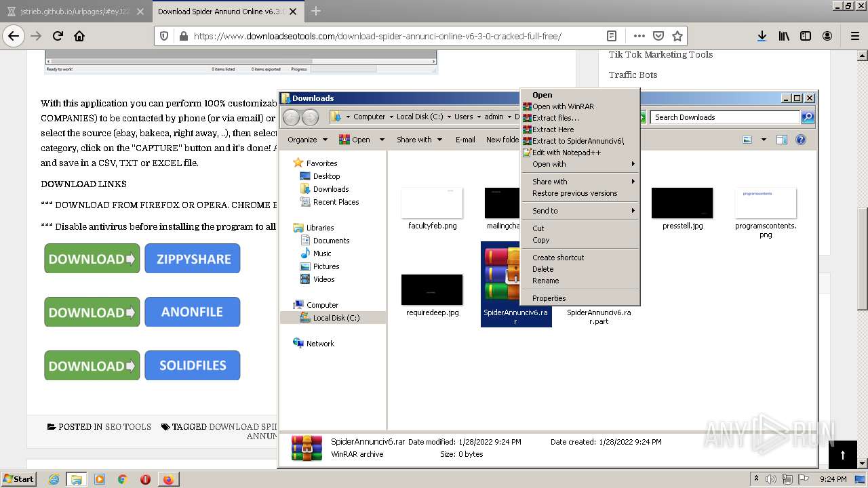
Task: Open Firefox account icon
Action: pyautogui.click(x=827, y=36)
